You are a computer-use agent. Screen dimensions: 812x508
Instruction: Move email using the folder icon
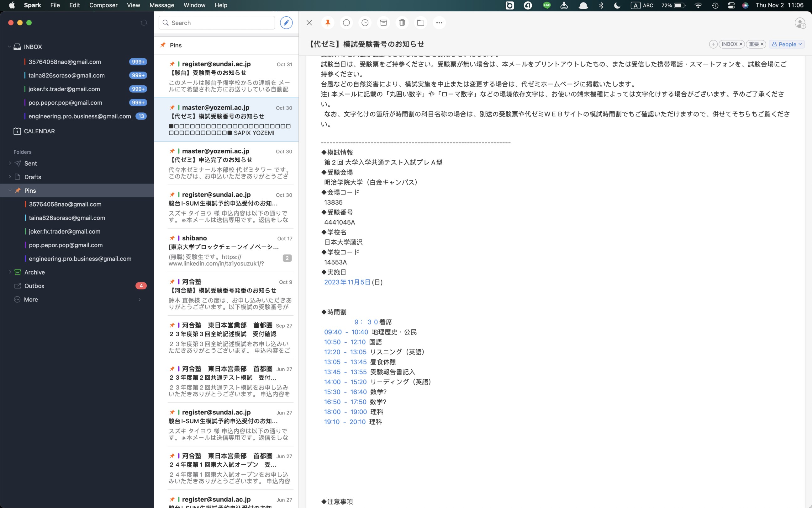coord(421,23)
